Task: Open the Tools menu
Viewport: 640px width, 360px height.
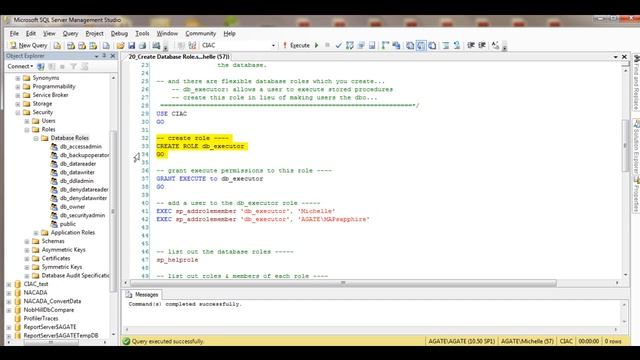Action: point(142,33)
